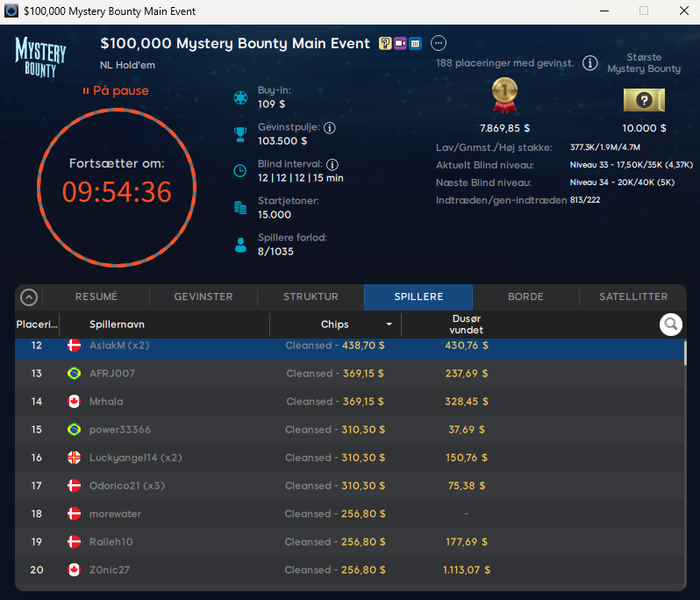The image size is (700, 600).
Task: Collapse the lobby header with chevron button
Action: [x=29, y=297]
